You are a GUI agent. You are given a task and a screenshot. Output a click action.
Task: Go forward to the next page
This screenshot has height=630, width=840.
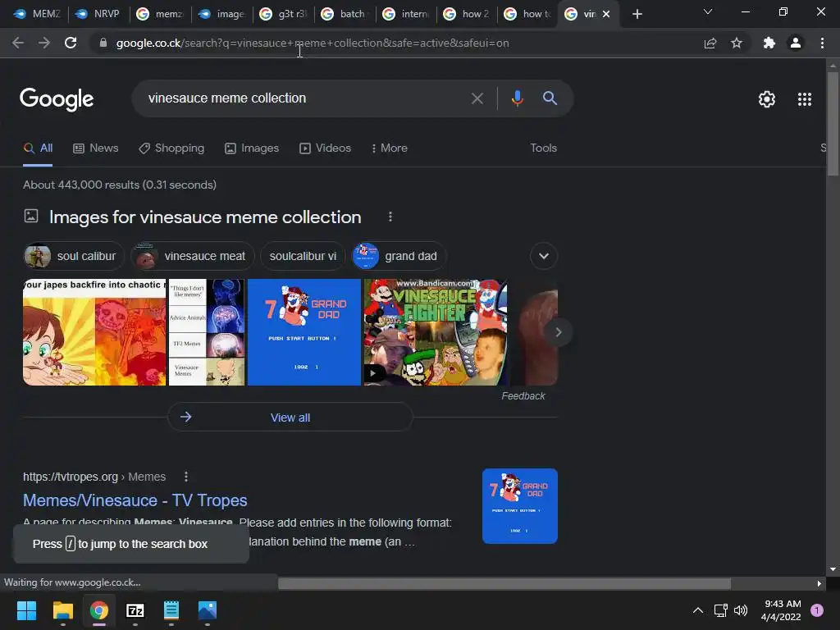(x=44, y=43)
